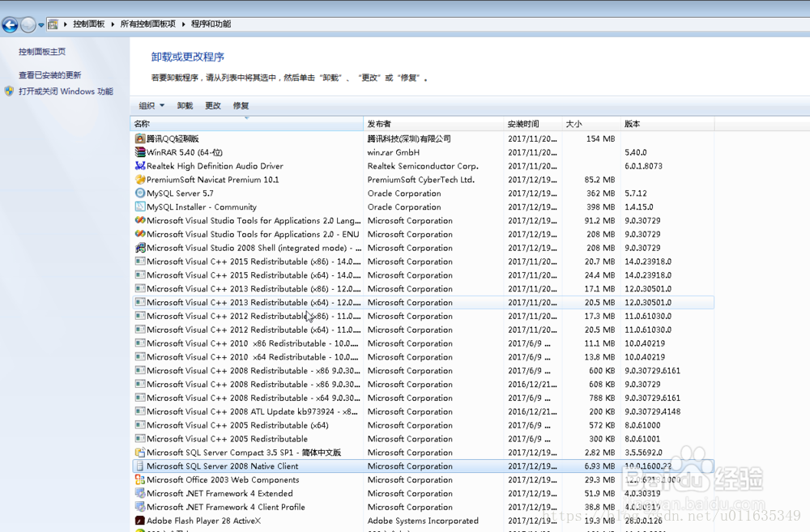Screen dimensions: 810x532
Task: Select SQL Server Compact 3.5 SP1 icon
Action: (x=140, y=452)
